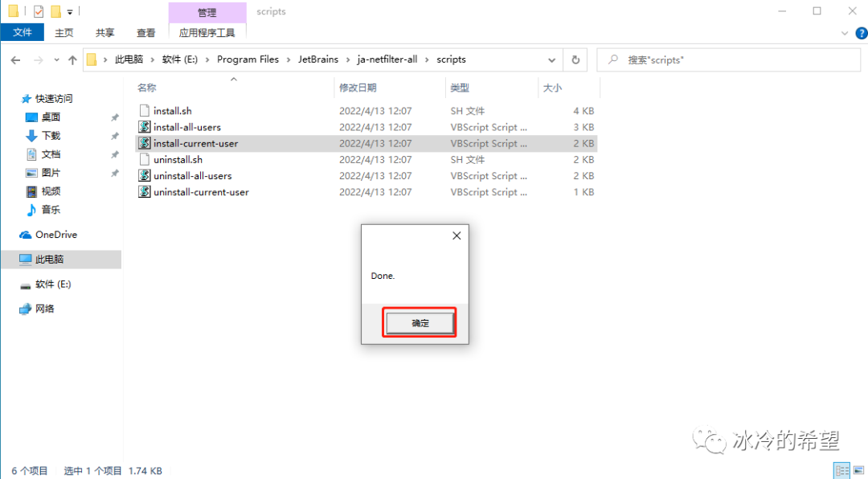
Task: Open 下载 in the navigation pane
Action: click(51, 136)
